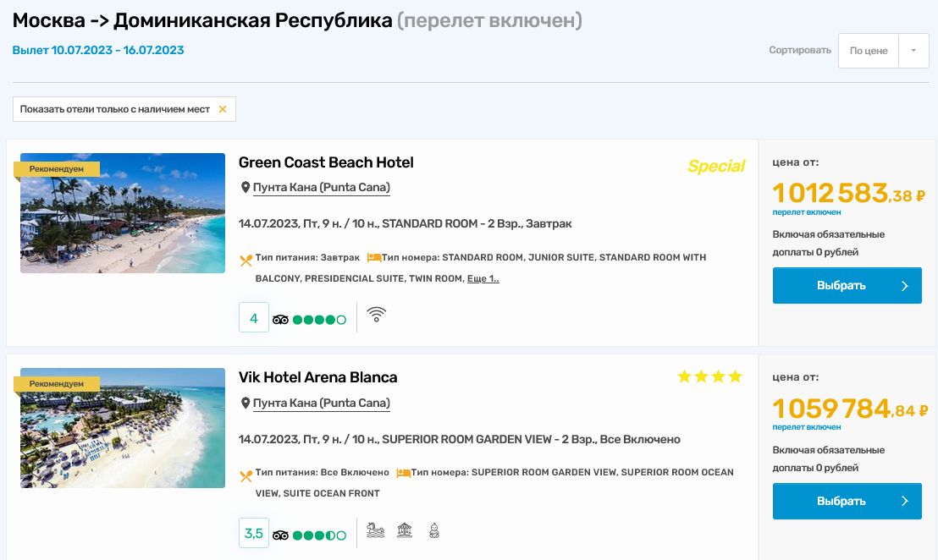Click heading 'Москва -> Доминиканская Республика'
This screenshot has width=938, height=560.
click(x=202, y=21)
